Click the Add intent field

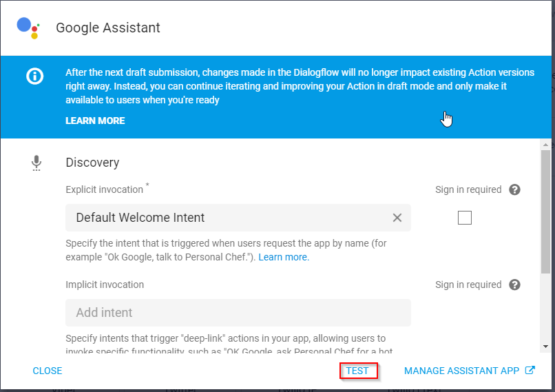[238, 313]
